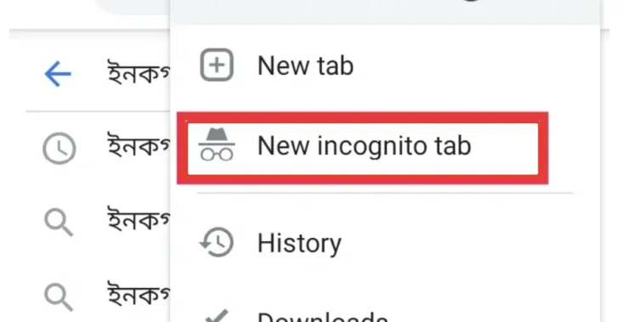Choose the last Bengali suggestion text
This screenshot has height=322, width=644.
point(138,294)
